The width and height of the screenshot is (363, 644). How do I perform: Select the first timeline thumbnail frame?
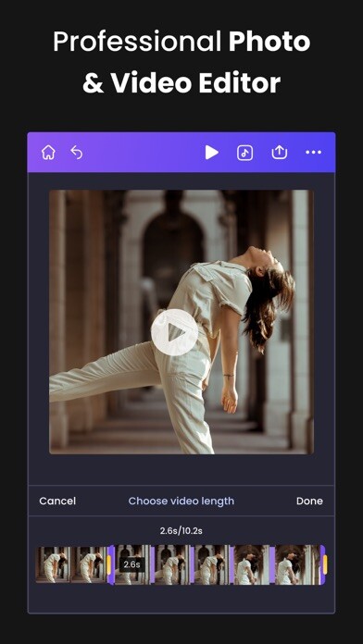click(53, 563)
